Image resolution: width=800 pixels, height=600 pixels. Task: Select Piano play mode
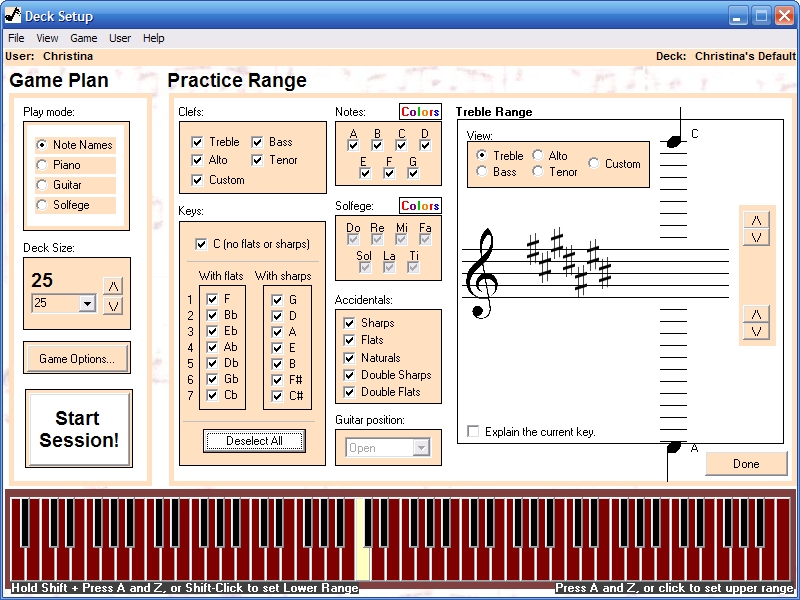[42, 165]
